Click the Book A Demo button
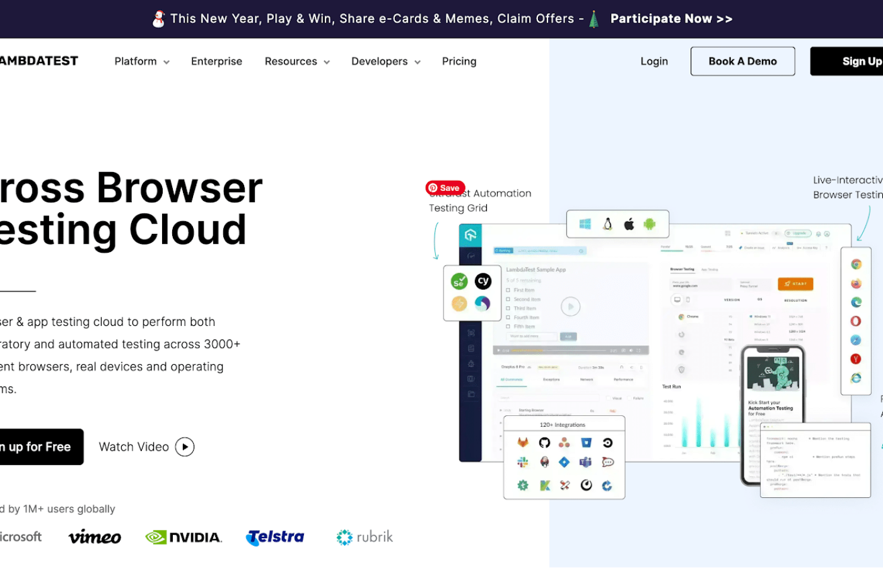Screen dimensions: 883x588 pos(742,61)
